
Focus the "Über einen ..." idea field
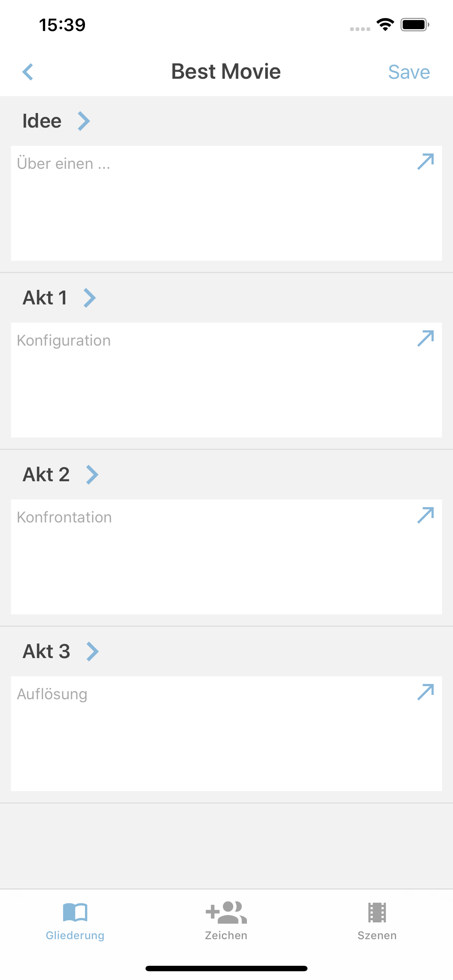click(213, 205)
